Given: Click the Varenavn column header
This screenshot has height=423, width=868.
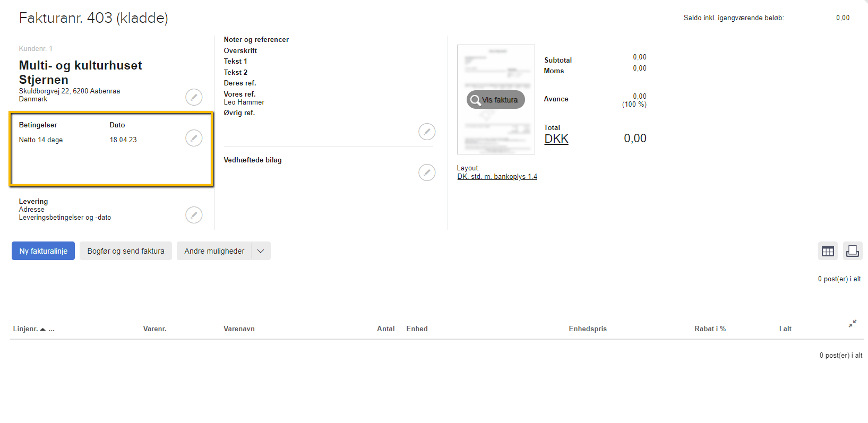Looking at the screenshot, I should pyautogui.click(x=239, y=329).
